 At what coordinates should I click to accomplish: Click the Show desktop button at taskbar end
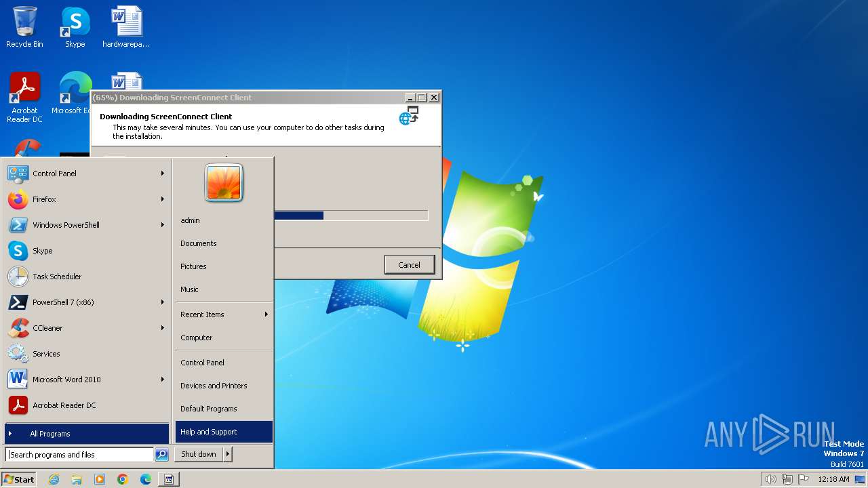pos(860,479)
